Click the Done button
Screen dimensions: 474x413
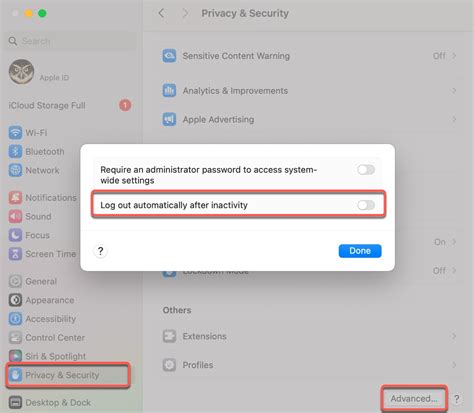point(360,251)
